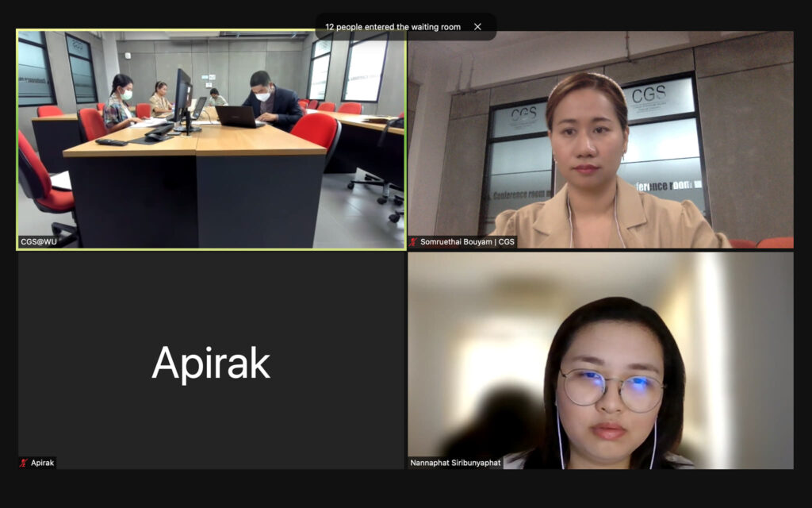Screen dimensions: 812x508
Task: Click the large 'Apirak' placeholder name
Action: (211, 364)
